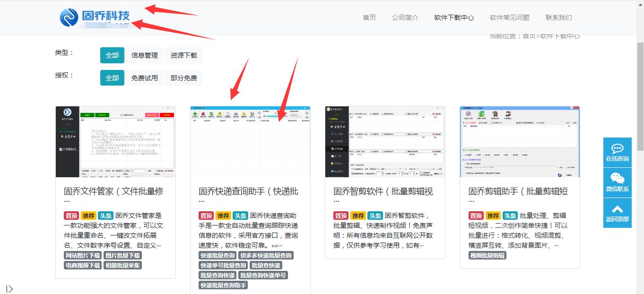Open the 公司简介 menu item
This screenshot has height=294, width=644.
click(405, 17)
